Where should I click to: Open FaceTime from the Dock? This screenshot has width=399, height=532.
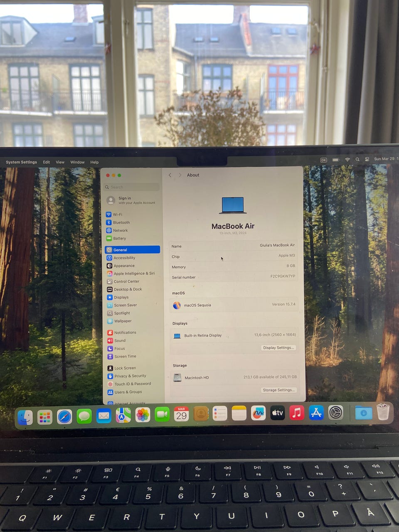(162, 414)
